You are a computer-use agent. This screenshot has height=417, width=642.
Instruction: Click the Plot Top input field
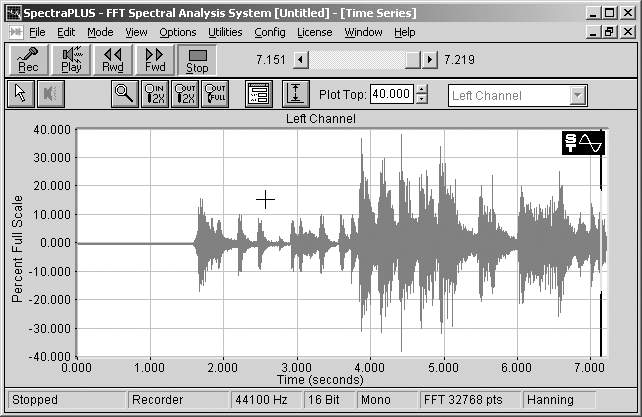(391, 95)
